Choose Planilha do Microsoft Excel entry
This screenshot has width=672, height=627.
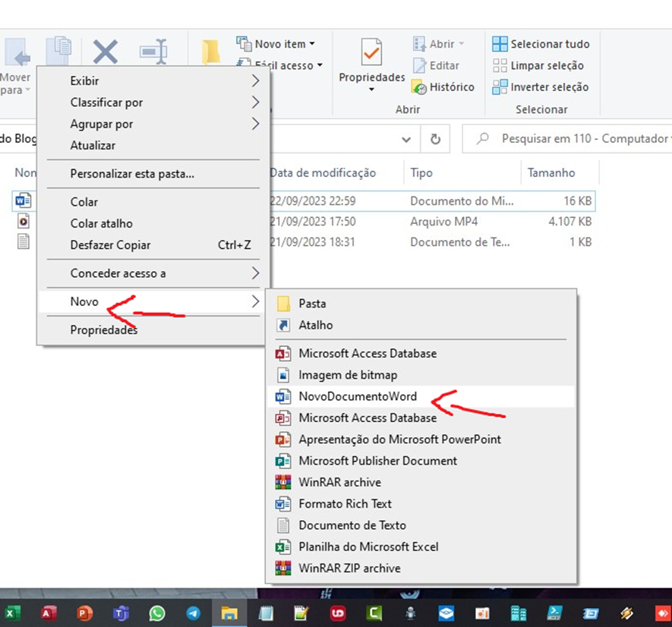tap(421, 547)
